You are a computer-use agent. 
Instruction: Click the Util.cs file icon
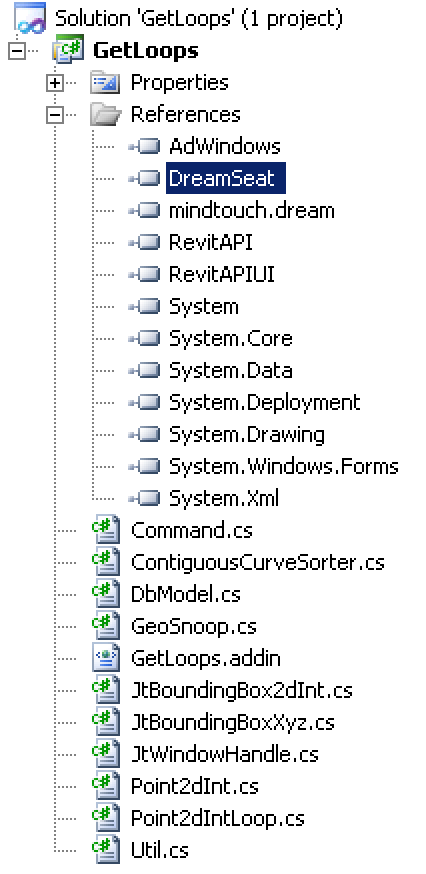[106, 851]
